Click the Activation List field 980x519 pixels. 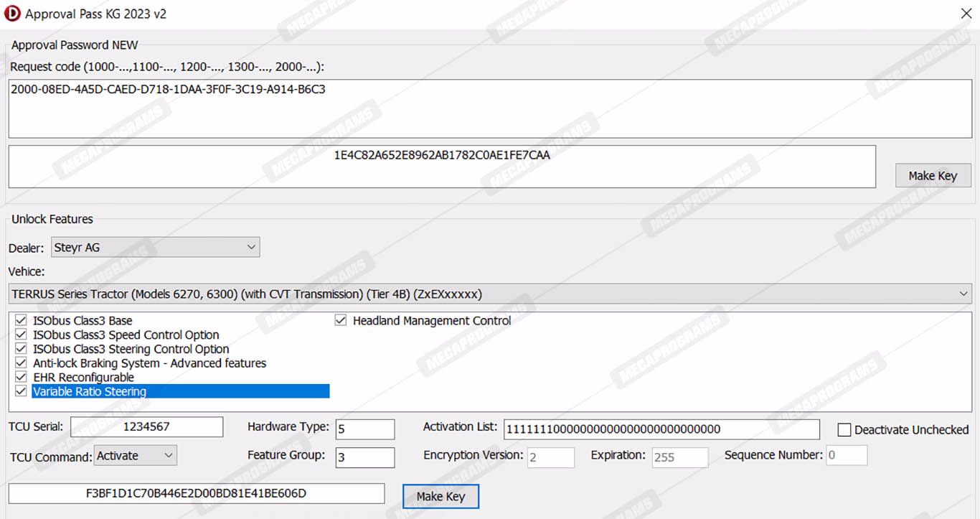661,429
